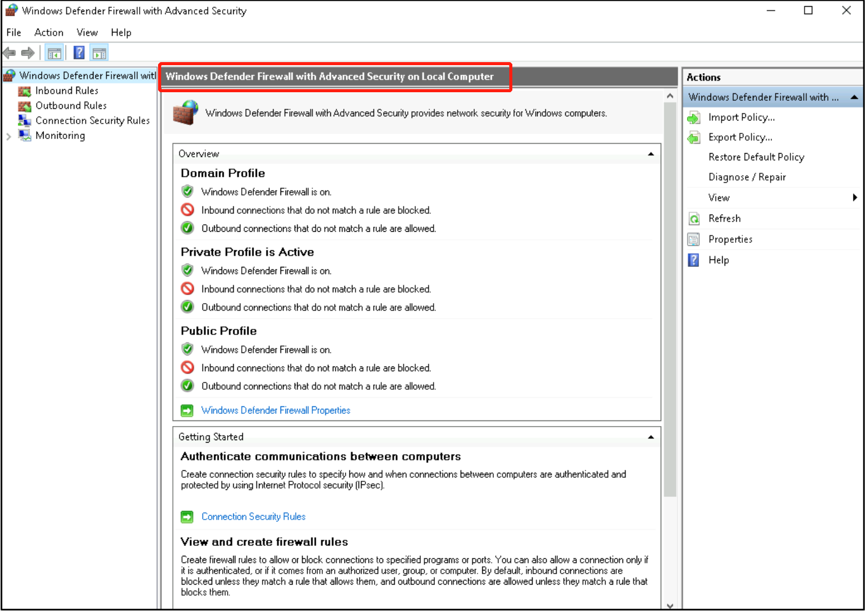Open Windows Defender Firewall Properties link
This screenshot has width=866, height=616.
click(276, 411)
